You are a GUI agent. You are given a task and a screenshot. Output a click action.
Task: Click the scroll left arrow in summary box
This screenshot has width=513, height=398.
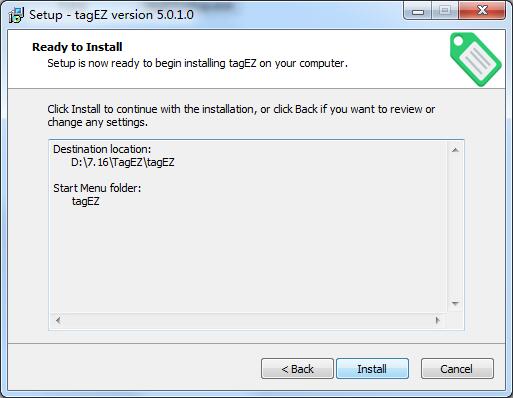58,320
